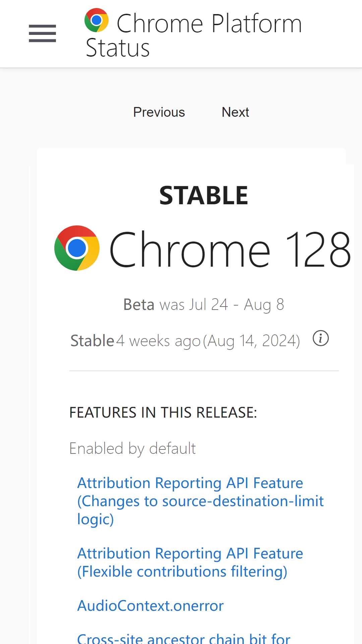Screen dimensions: 362x644
Task: Click the large Chrome logo beside Chrome 128
Action: coord(77,248)
